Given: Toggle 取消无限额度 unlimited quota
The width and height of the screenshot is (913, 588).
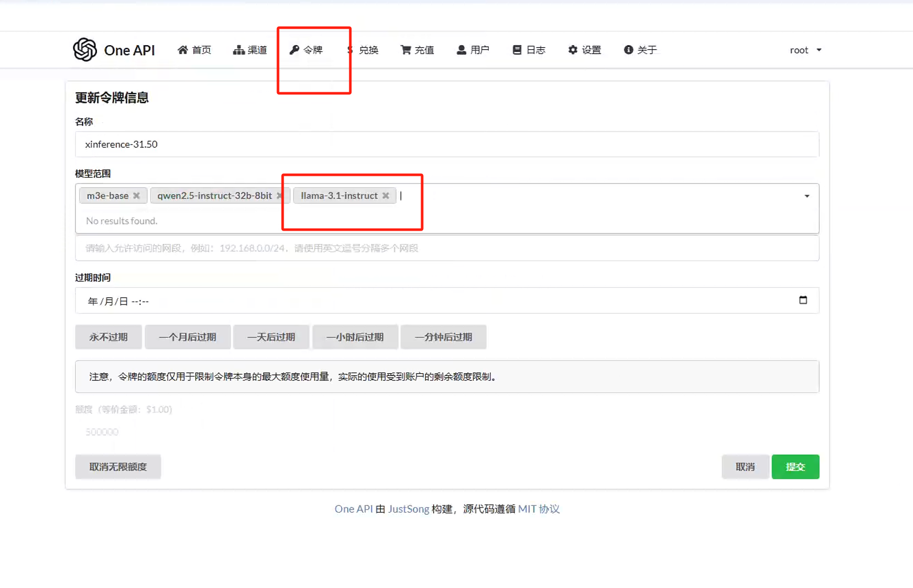Looking at the screenshot, I should point(118,467).
